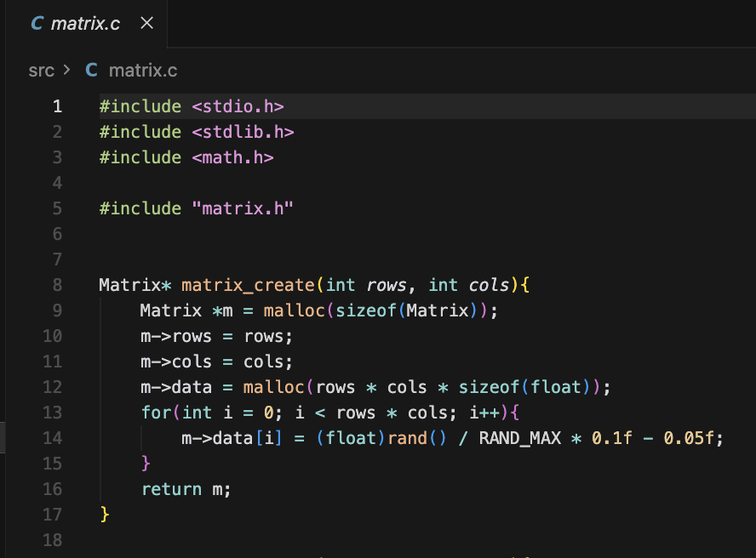Place cursor on <stdio.h> include
The image size is (756, 558).
tap(238, 106)
